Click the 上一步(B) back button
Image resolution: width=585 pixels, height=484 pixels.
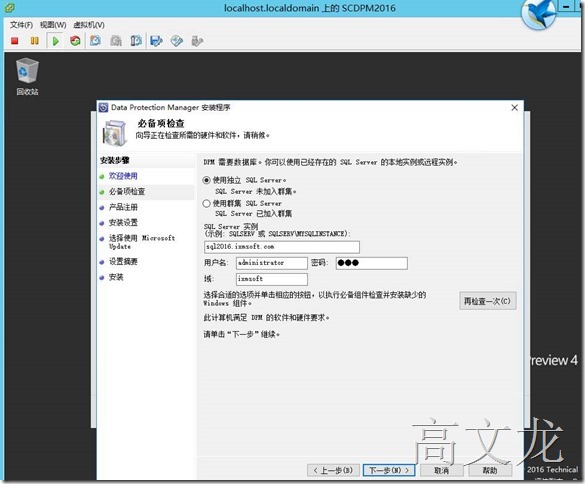pos(333,470)
